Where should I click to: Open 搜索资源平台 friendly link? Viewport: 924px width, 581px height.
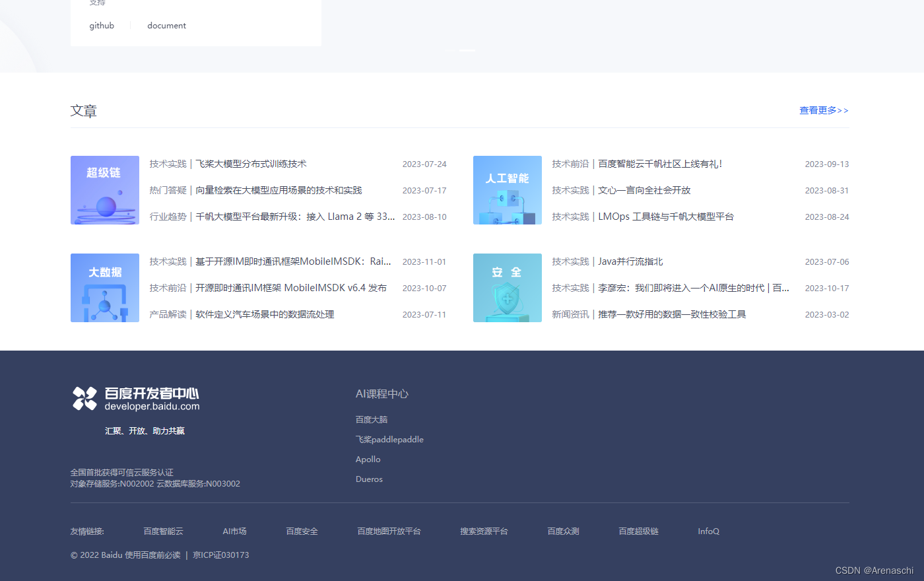tap(484, 531)
